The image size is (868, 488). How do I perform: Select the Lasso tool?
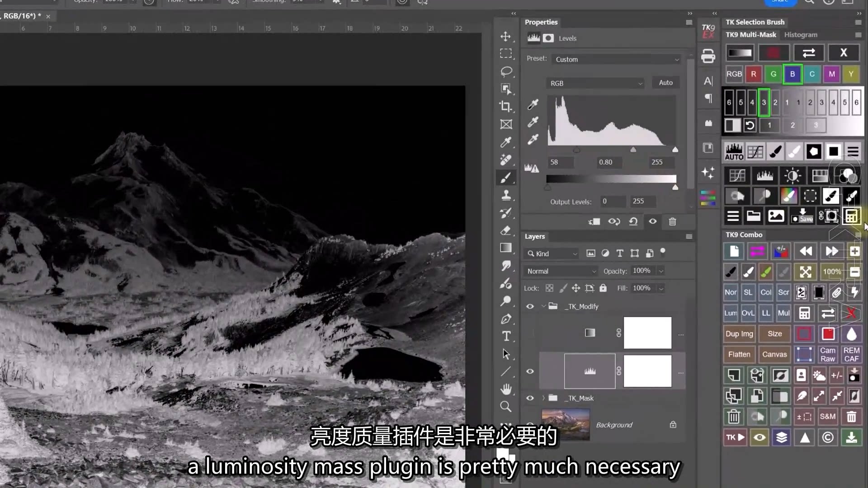[506, 71]
